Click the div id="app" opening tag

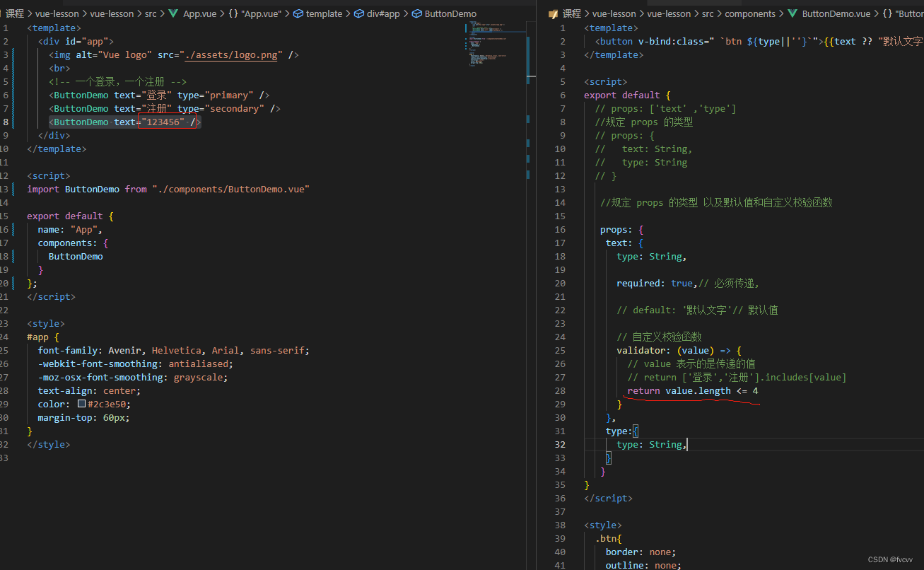pos(76,41)
